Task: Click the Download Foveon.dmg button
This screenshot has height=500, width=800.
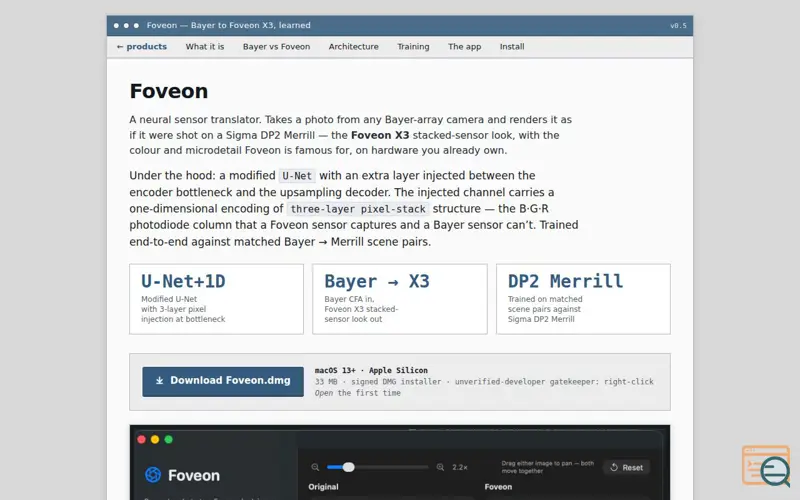Action: pos(223,381)
